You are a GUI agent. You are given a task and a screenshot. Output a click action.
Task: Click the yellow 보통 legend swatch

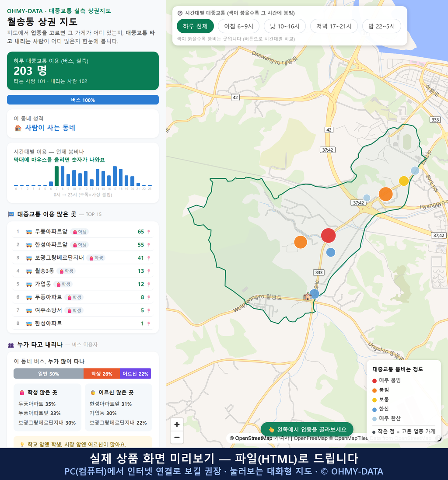(374, 400)
